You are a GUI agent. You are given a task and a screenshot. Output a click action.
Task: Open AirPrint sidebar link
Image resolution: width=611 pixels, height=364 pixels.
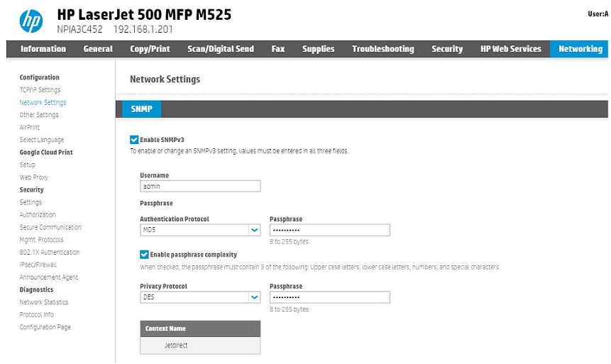point(30,128)
